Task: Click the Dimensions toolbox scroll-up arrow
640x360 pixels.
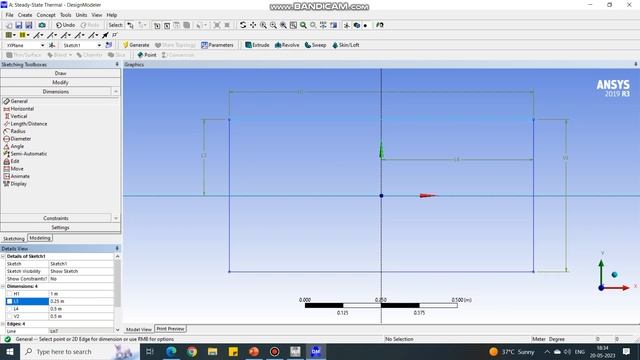Action: (x=116, y=92)
